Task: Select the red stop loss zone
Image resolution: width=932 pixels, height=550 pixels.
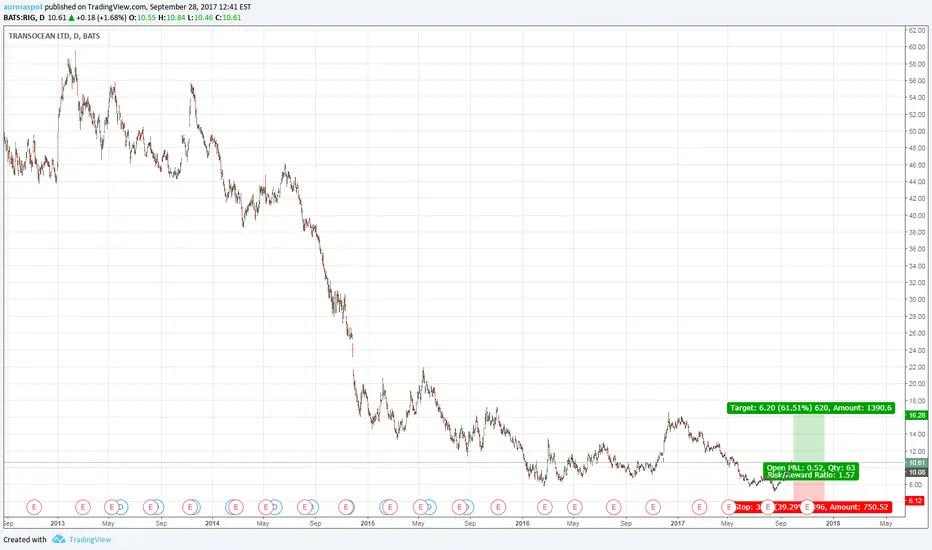Action: pyautogui.click(x=809, y=491)
